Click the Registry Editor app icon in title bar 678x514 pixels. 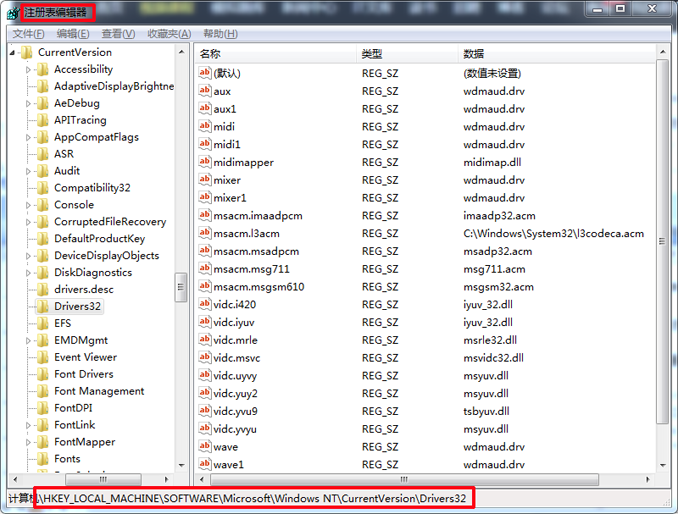tap(12, 13)
